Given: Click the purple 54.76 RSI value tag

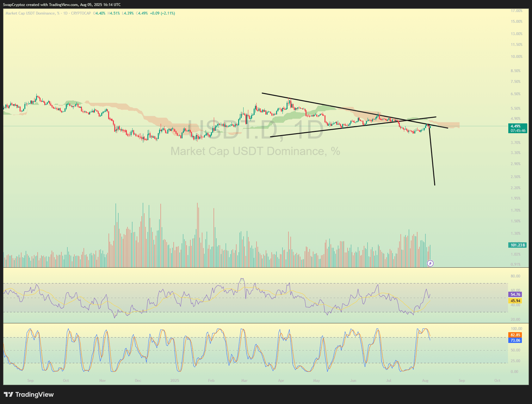Looking at the screenshot, I should pos(515,295).
